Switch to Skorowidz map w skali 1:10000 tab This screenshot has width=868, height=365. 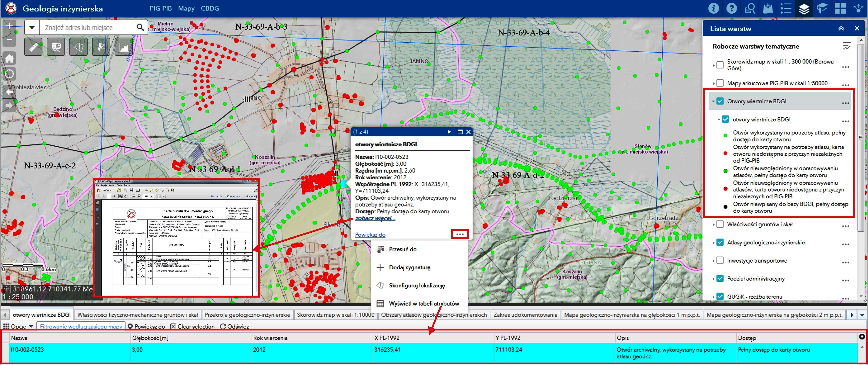[335, 315]
